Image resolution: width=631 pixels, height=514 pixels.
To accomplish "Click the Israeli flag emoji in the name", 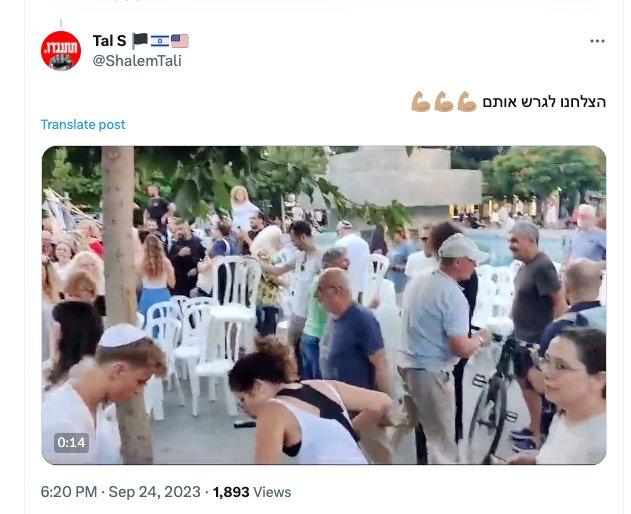I will coord(160,41).
